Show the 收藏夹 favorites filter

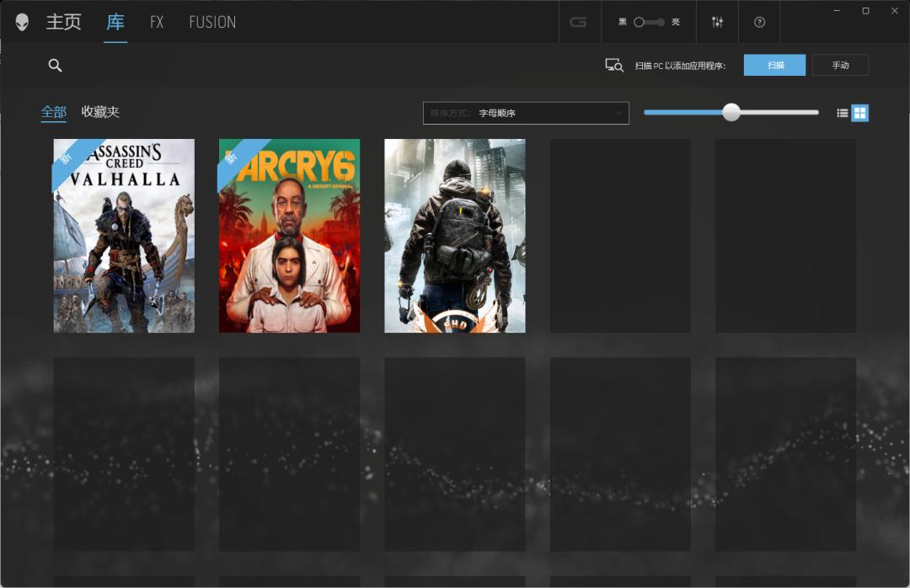[x=100, y=112]
